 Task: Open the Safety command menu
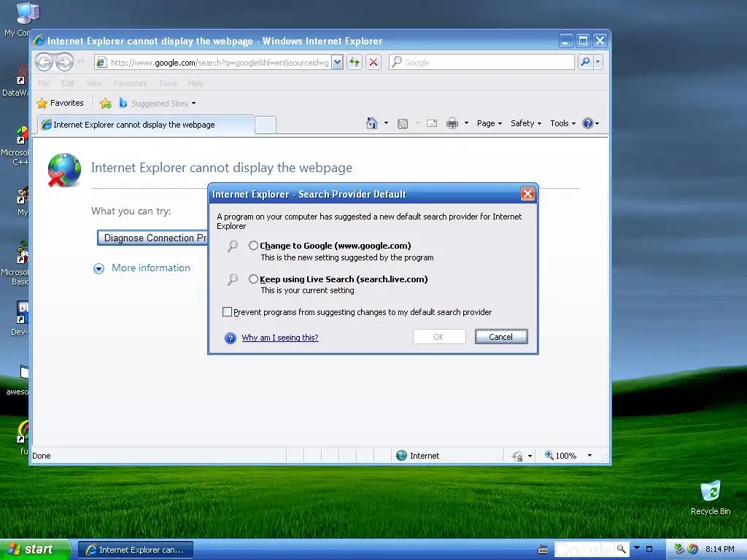pos(525,123)
